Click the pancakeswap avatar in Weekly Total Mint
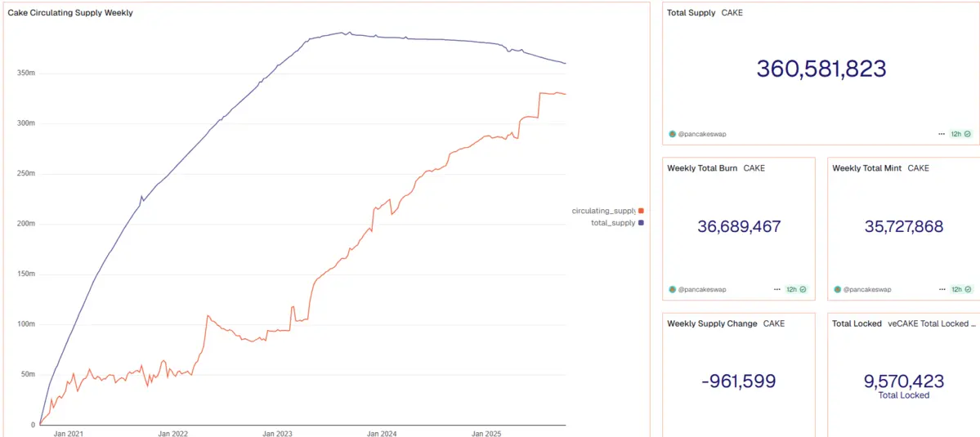 click(838, 289)
